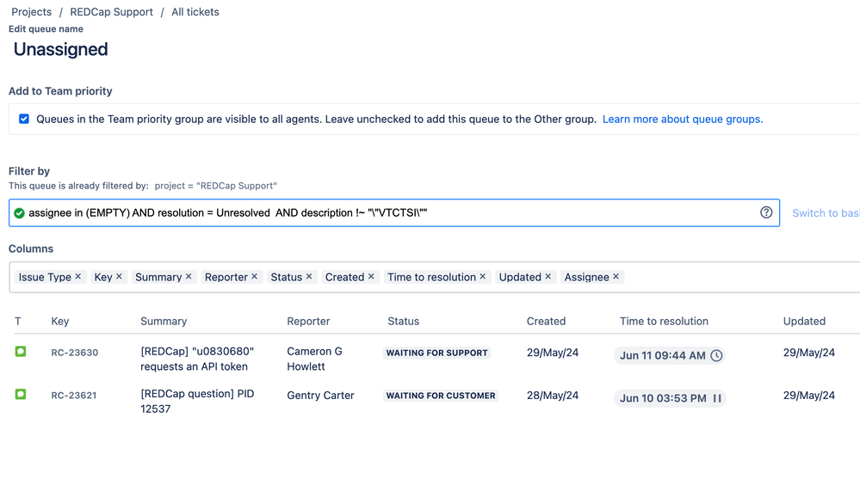Click Created date 28/May/24 for RC-23621
This screenshot has width=860, height=504.
pos(553,395)
